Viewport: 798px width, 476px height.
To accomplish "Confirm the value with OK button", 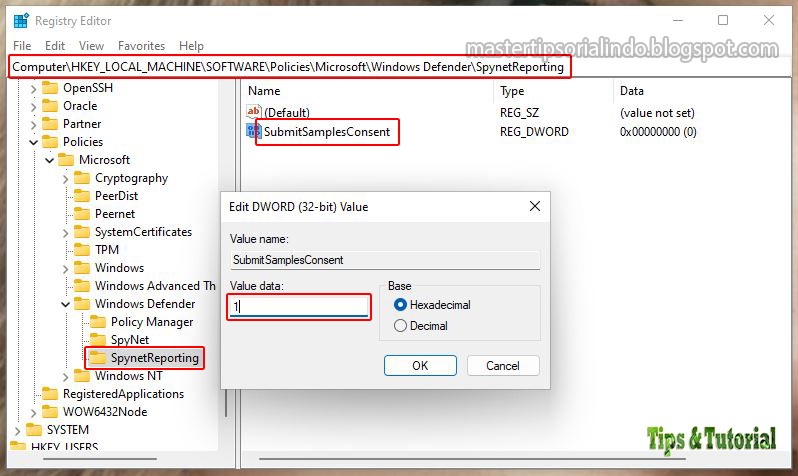I will coord(420,366).
